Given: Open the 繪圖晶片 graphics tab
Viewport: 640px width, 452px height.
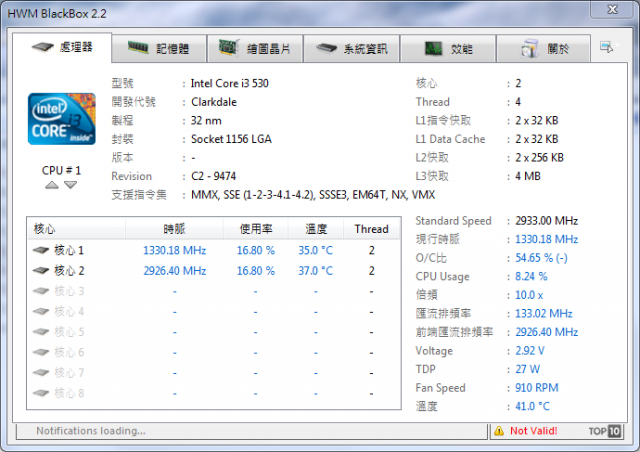Looking at the screenshot, I should (255, 49).
